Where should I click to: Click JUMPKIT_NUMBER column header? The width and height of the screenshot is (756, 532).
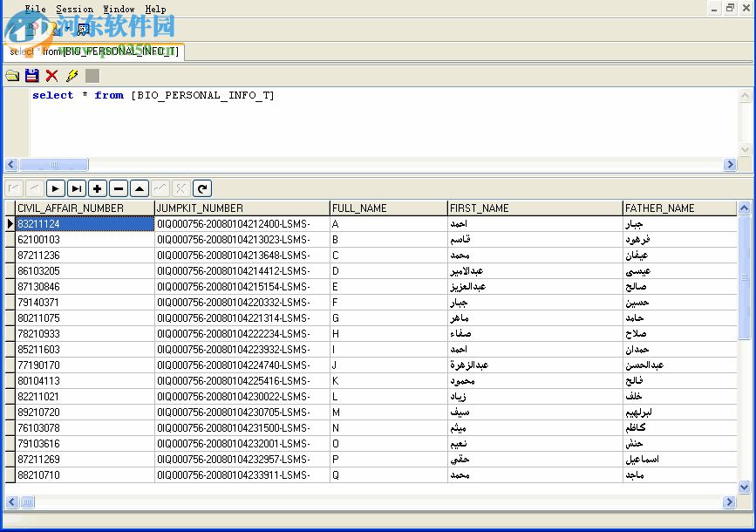(242, 208)
